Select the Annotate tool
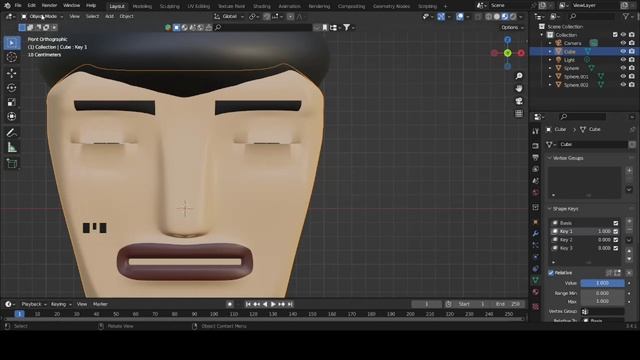 point(12,133)
